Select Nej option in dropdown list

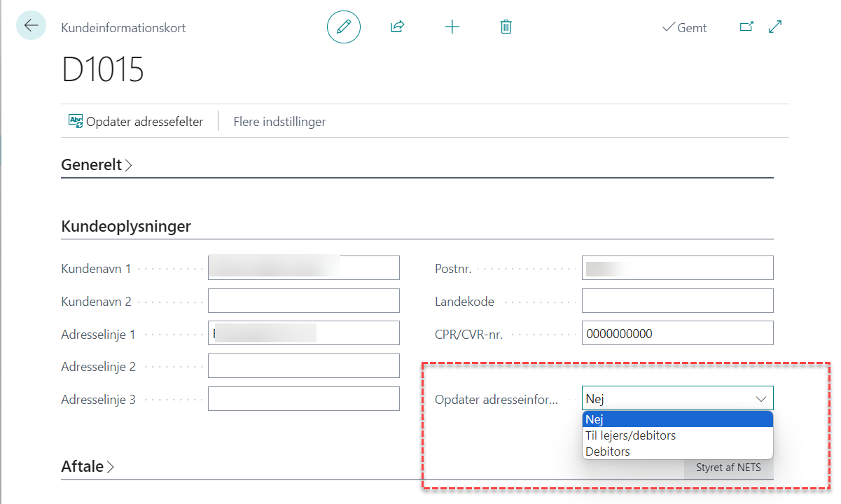pyautogui.click(x=676, y=419)
